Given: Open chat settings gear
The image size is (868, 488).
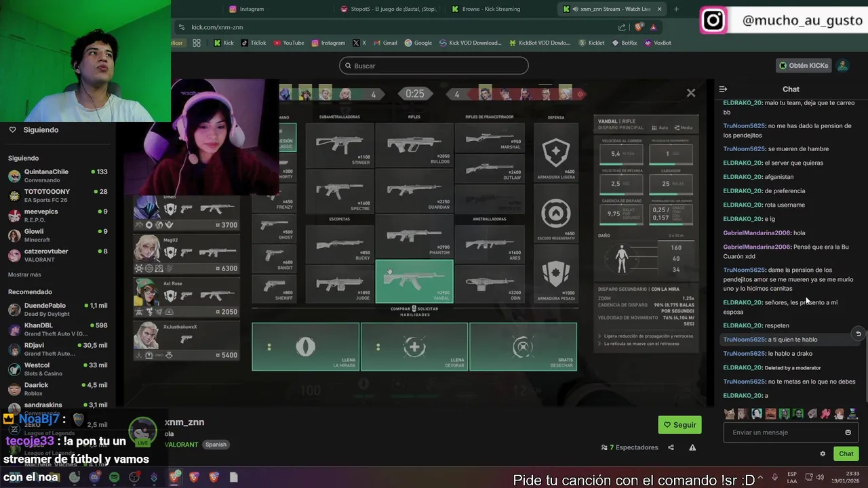Looking at the screenshot, I should tap(823, 454).
